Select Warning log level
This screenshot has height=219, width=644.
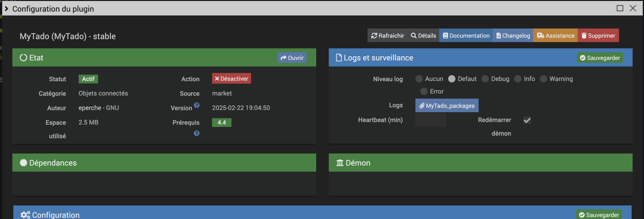[544, 79]
